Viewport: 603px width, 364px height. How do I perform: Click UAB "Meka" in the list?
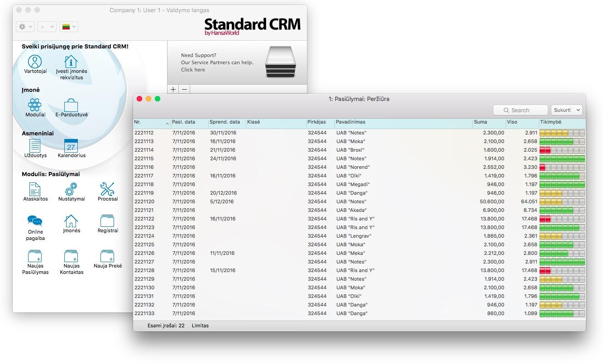(x=350, y=253)
